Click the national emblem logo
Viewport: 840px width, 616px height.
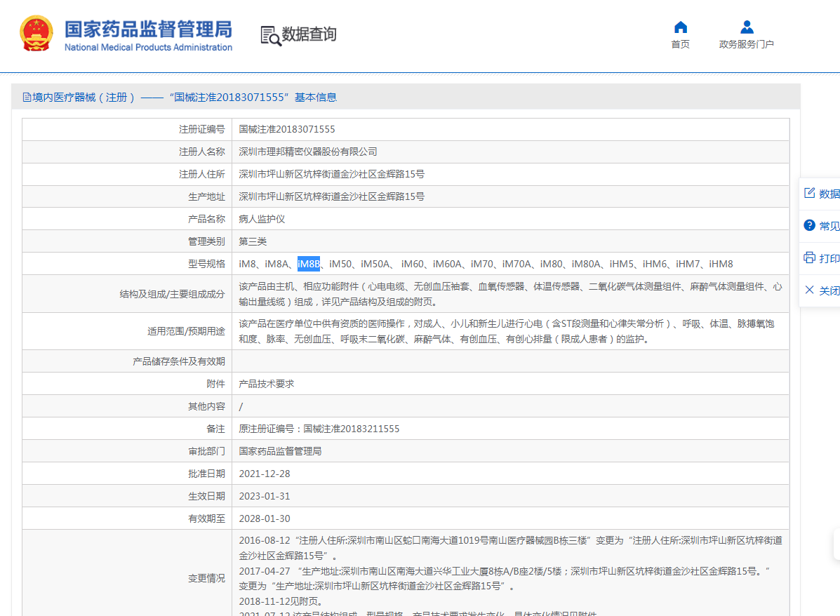pos(36,33)
